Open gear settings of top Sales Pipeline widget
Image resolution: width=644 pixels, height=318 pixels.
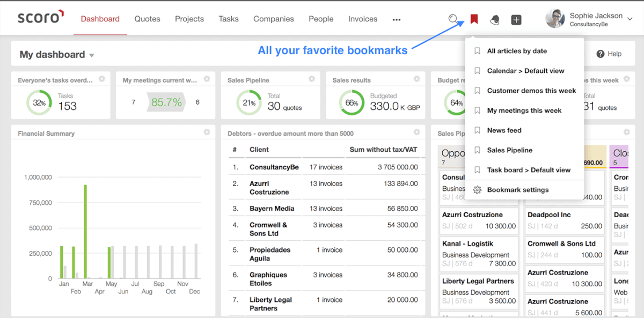click(x=311, y=79)
